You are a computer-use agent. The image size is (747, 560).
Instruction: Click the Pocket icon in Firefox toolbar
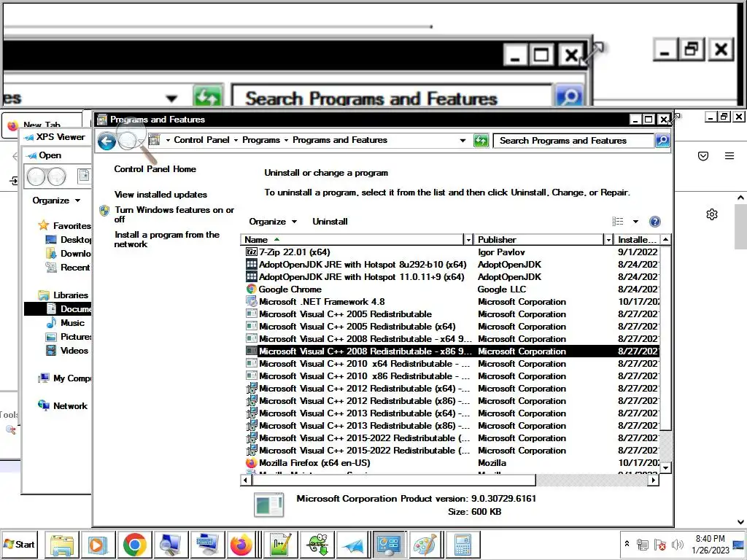pyautogui.click(x=703, y=156)
